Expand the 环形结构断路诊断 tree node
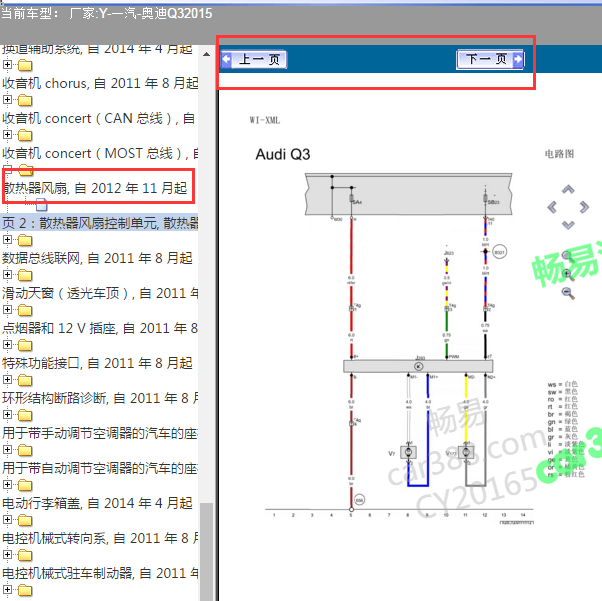Viewport: 602px width, 601px height. [x=7, y=379]
